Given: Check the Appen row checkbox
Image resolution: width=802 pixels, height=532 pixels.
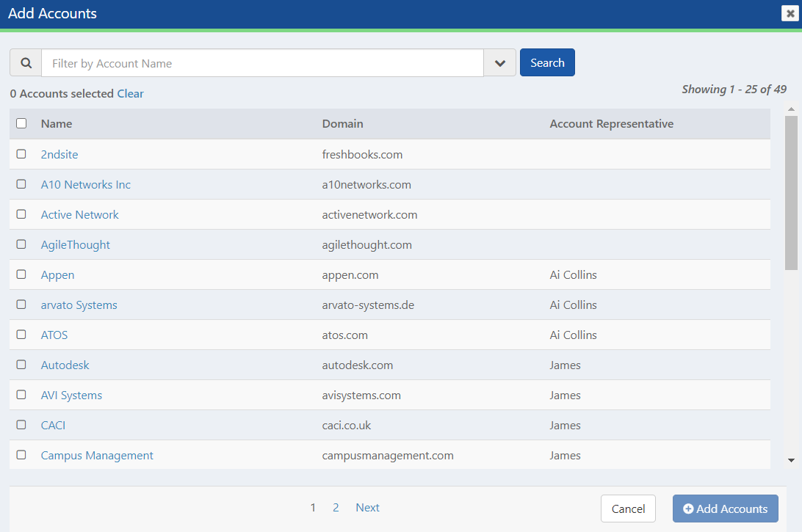Looking at the screenshot, I should tap(21, 274).
